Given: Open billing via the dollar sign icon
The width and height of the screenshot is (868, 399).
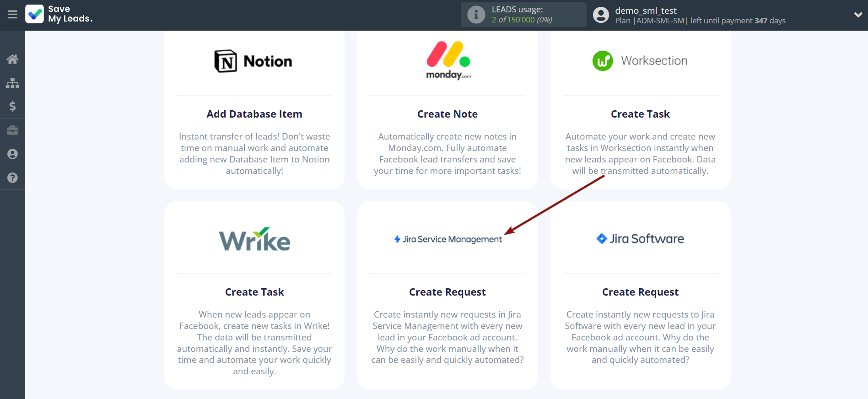Looking at the screenshot, I should [12, 107].
